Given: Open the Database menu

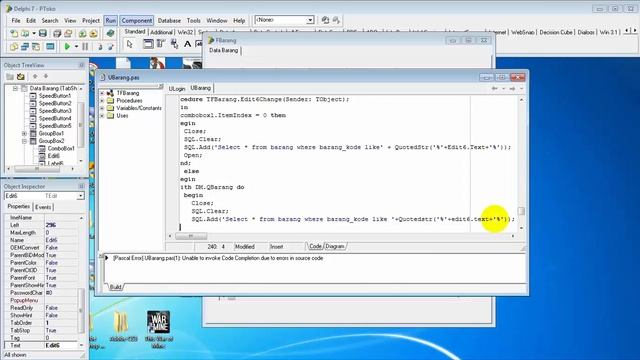Looking at the screenshot, I should (x=169, y=20).
